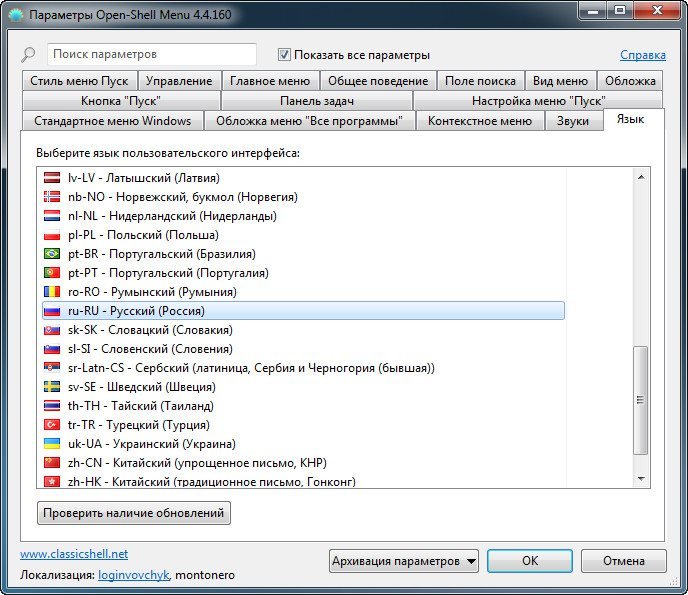Open the 'Справка' help link
Viewport: 688px width, 595px height.
pyautogui.click(x=643, y=55)
